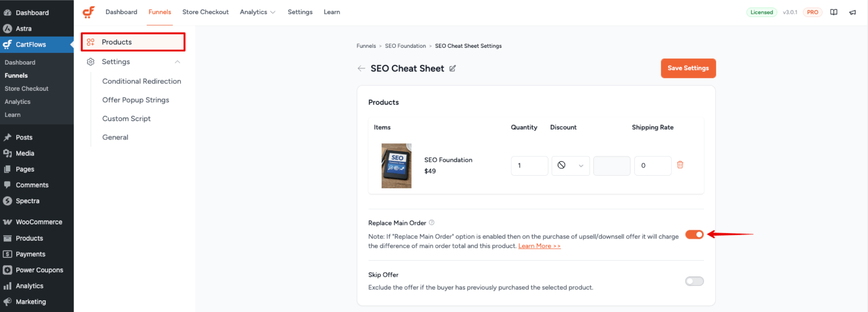Click the discount value input field
Image resolution: width=868 pixels, height=312 pixels.
[x=612, y=166]
